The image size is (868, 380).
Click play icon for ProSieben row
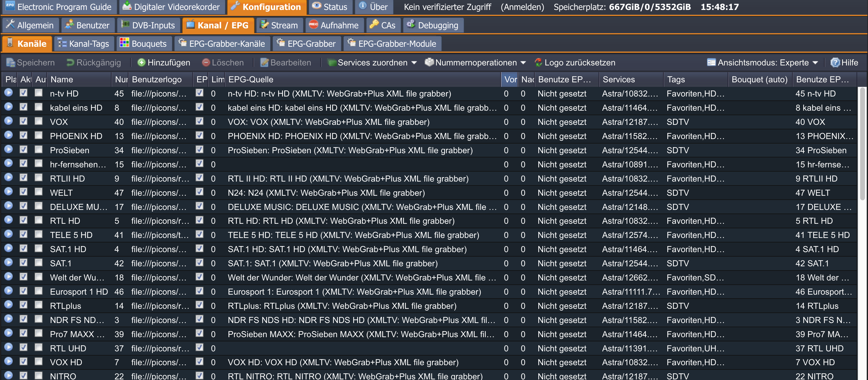pos(8,149)
